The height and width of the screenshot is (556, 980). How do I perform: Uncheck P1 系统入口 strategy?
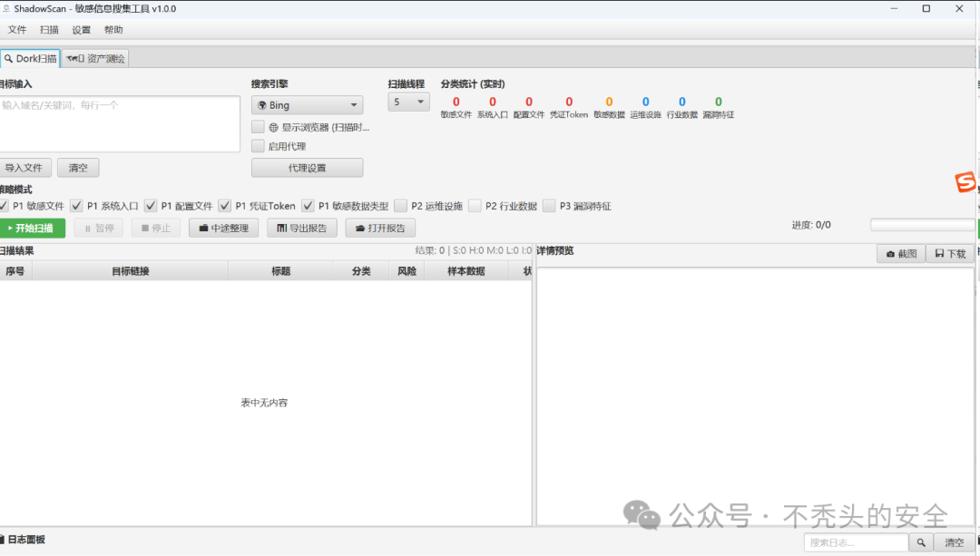[77, 206]
